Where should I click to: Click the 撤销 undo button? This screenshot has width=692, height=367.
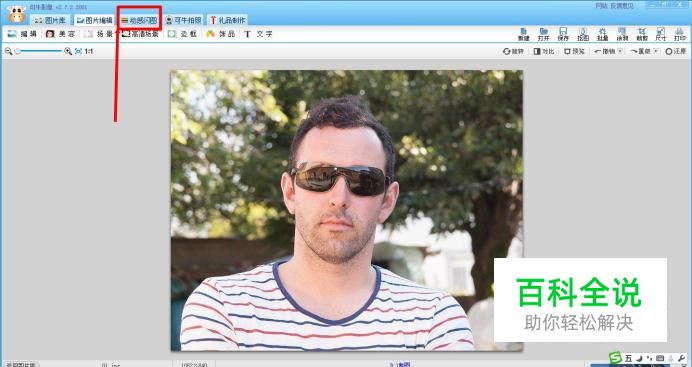[605, 51]
